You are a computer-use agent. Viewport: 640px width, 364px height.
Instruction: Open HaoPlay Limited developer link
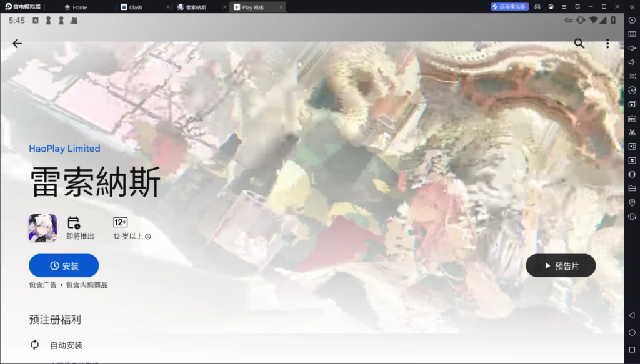64,149
